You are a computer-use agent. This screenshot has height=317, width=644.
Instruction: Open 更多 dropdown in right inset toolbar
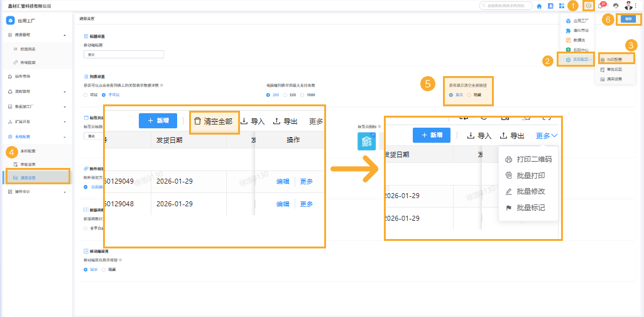547,136
